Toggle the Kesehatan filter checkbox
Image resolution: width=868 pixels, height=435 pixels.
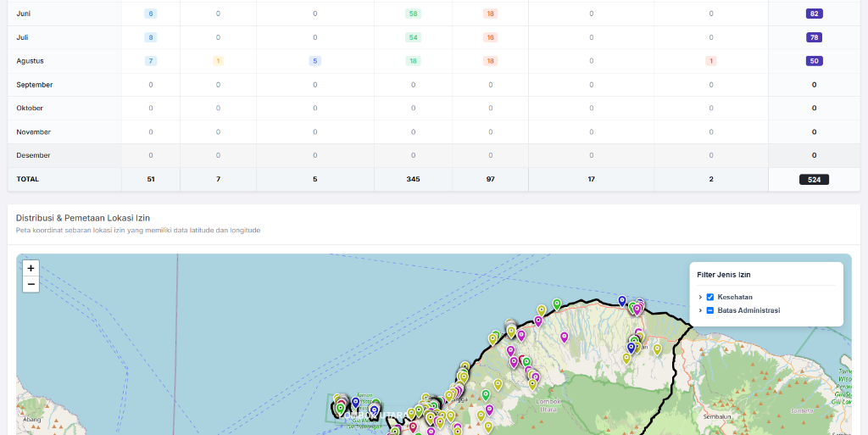(x=710, y=297)
